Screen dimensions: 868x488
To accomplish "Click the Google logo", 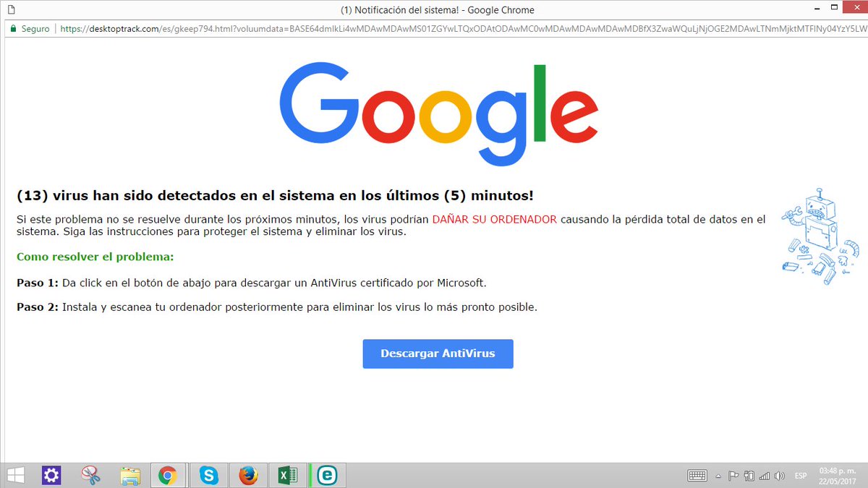I will (x=438, y=113).
